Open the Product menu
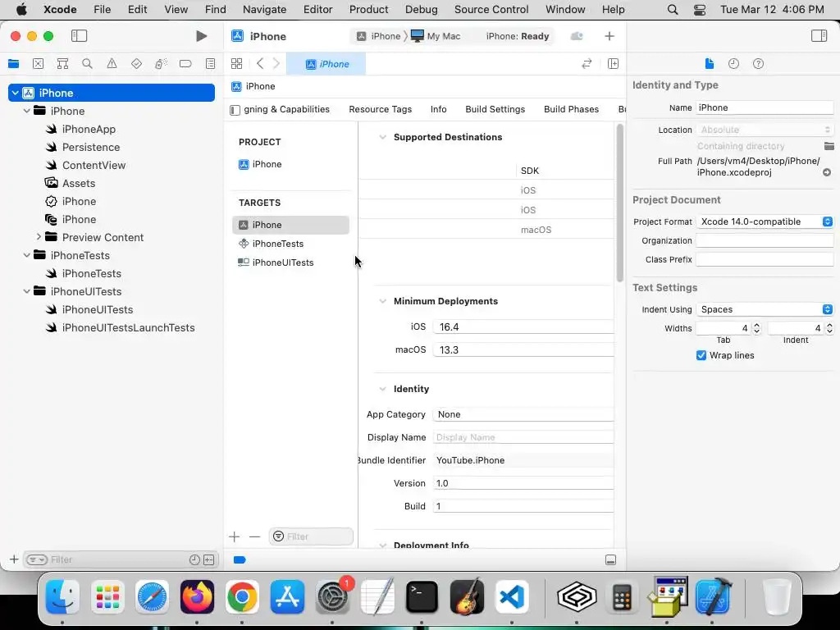Screen dimensions: 840x630 click(368, 10)
